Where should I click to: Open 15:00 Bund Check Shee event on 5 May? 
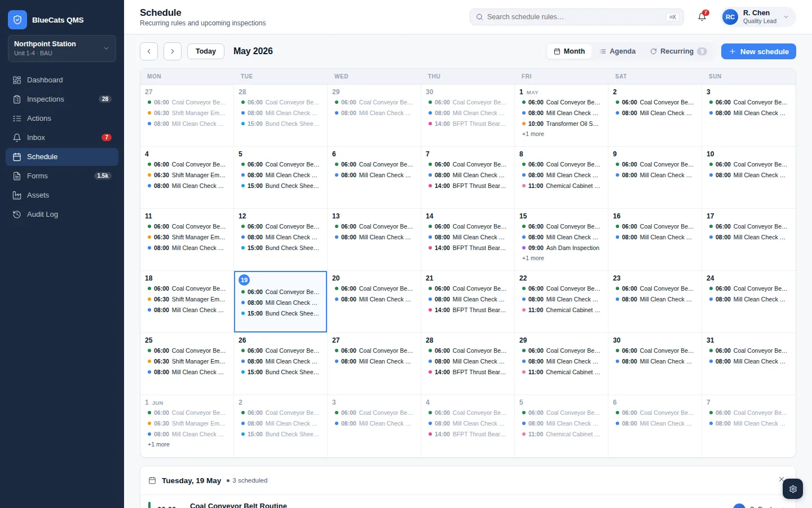(280, 186)
